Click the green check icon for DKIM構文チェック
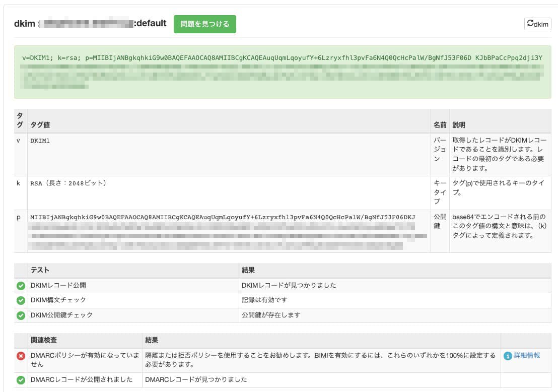 [x=21, y=300]
